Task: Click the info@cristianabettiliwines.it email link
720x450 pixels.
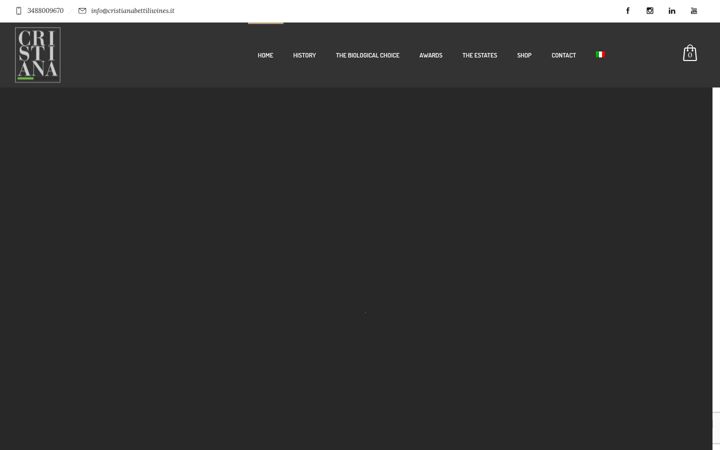Action: pos(133,11)
